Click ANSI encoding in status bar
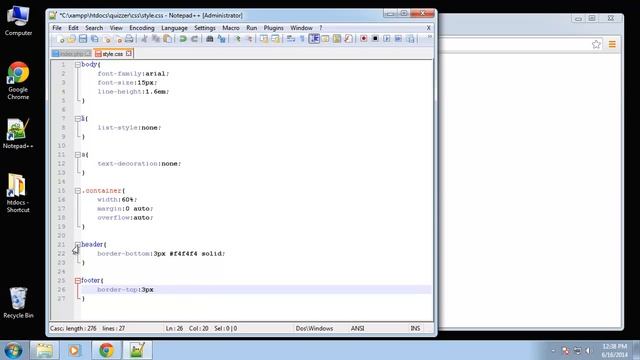The height and width of the screenshot is (360, 640). point(357,328)
